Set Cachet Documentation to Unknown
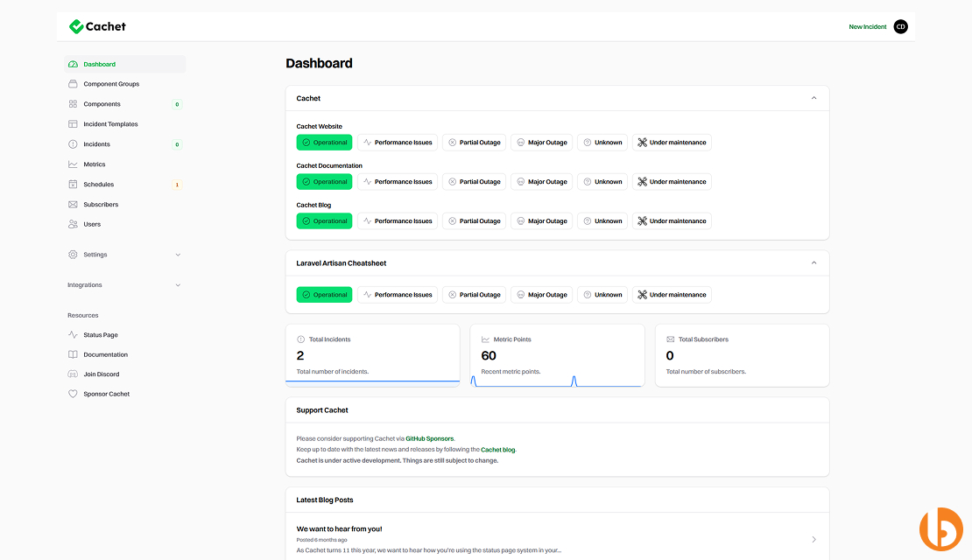This screenshot has width=972, height=560. point(602,181)
